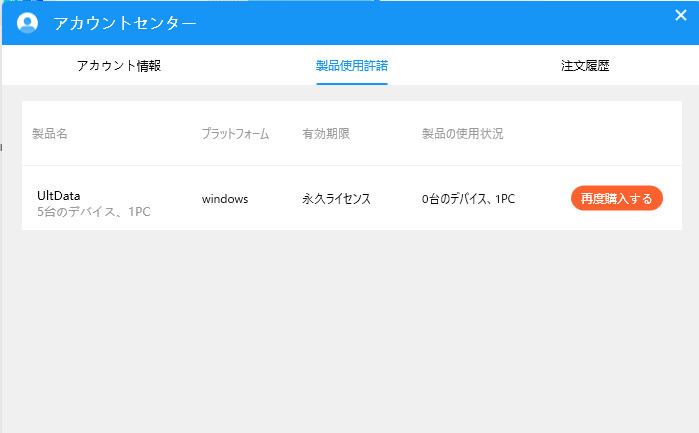699x433 pixels.
Task: Click the empty grey area below the table
Action: [350, 330]
